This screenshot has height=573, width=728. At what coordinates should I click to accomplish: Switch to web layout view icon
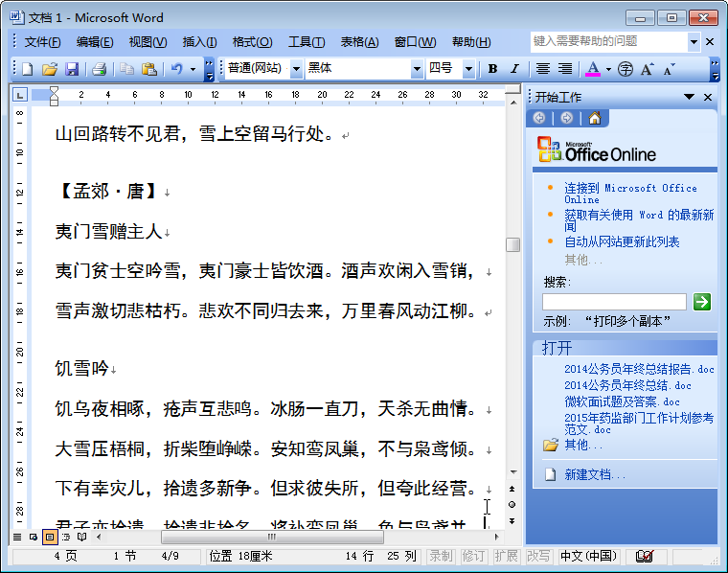coord(34,538)
